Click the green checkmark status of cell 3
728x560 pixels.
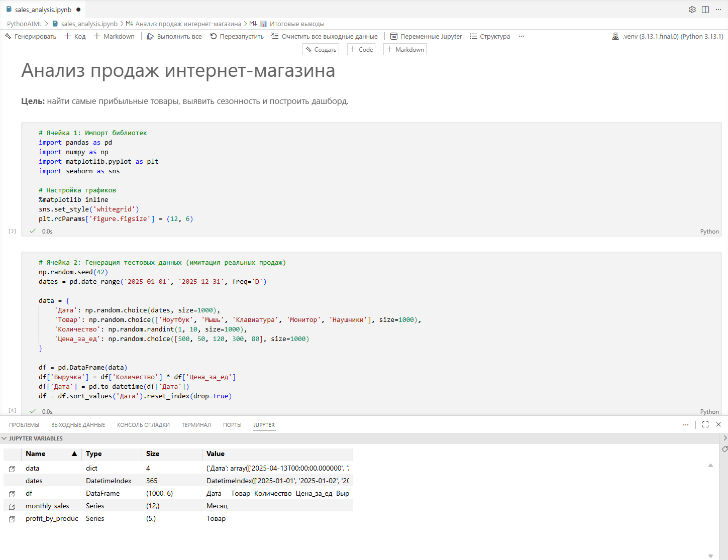tap(33, 231)
